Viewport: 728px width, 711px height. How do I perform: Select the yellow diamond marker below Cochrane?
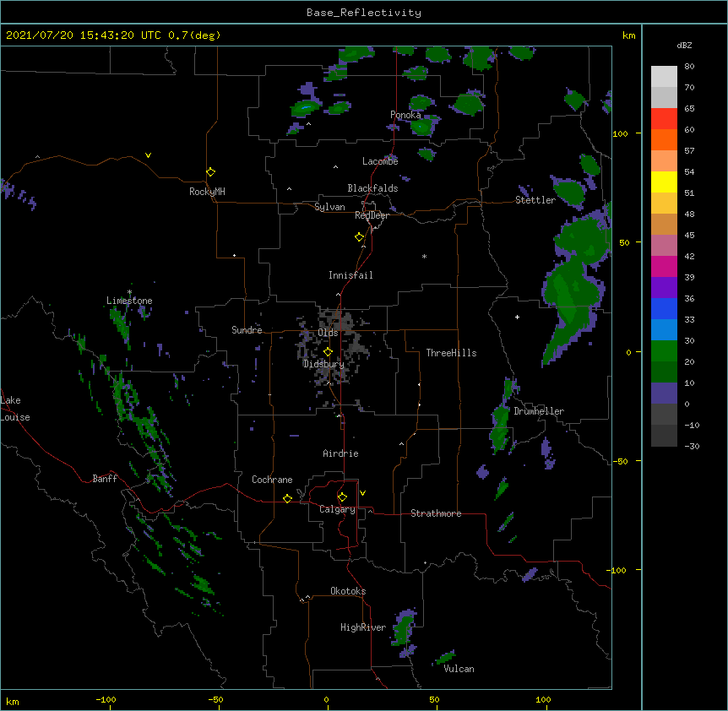pos(287,498)
